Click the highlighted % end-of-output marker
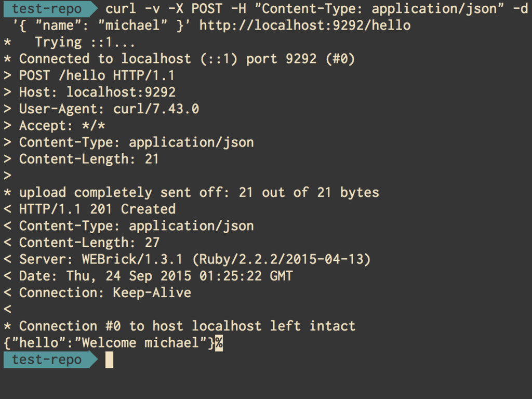532x399 pixels. (219, 343)
